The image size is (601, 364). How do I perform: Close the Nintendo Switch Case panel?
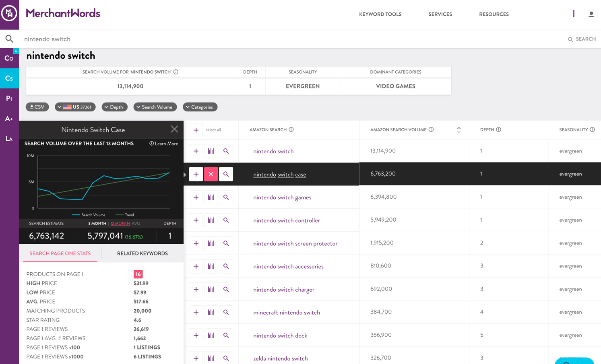pyautogui.click(x=174, y=129)
